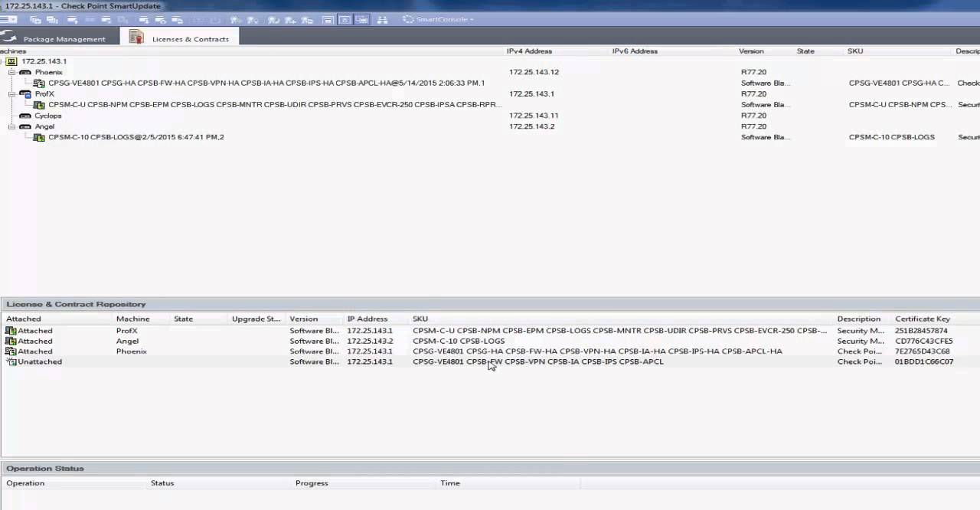Click the Operation column header
This screenshot has height=510, width=980.
pyautogui.click(x=25, y=483)
